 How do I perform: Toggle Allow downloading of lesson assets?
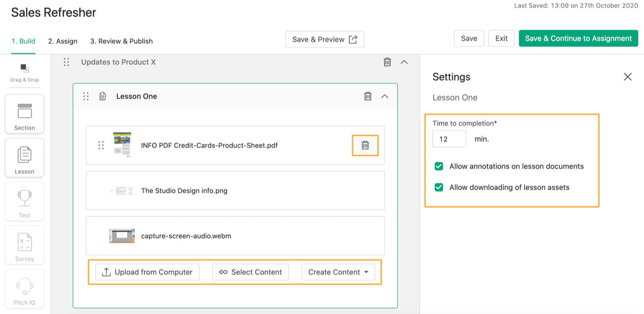[x=439, y=187]
